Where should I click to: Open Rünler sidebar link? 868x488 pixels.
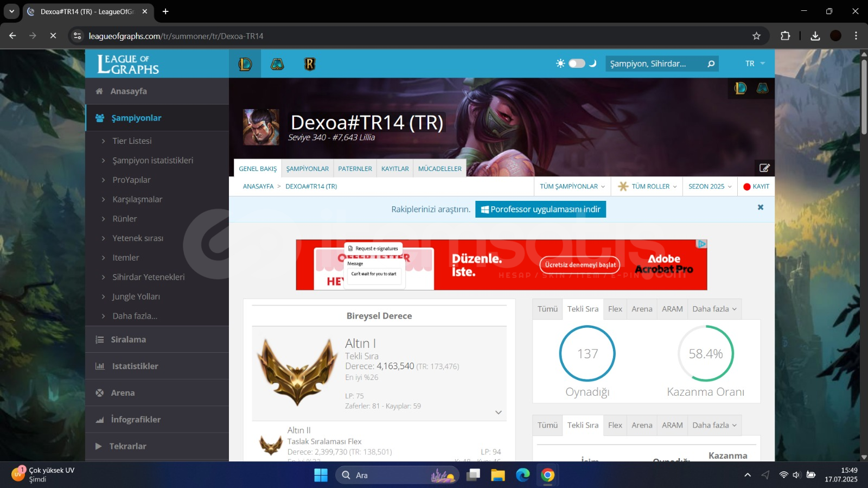coord(124,219)
